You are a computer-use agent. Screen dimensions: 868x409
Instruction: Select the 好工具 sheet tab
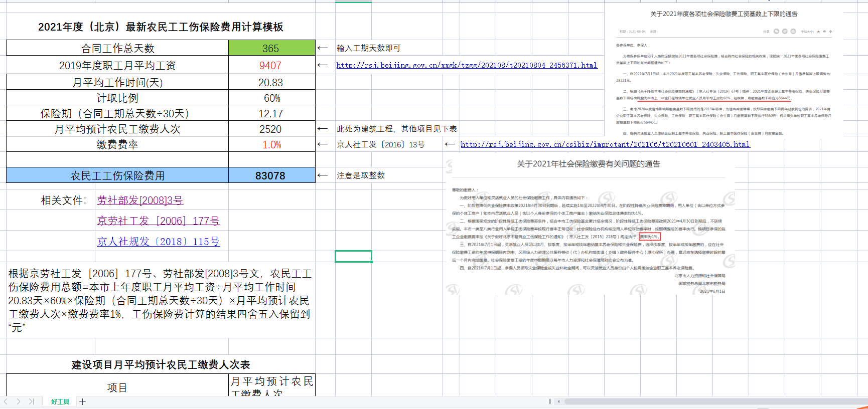pos(60,401)
